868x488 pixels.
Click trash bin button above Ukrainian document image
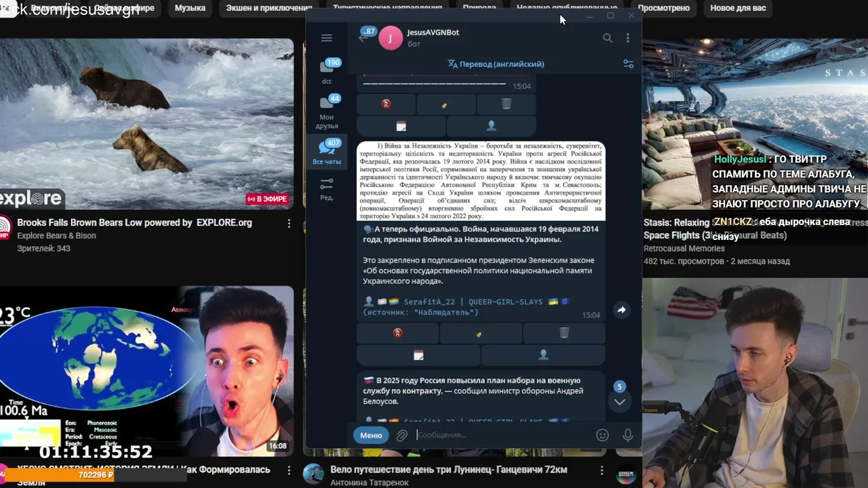pyautogui.click(x=507, y=104)
